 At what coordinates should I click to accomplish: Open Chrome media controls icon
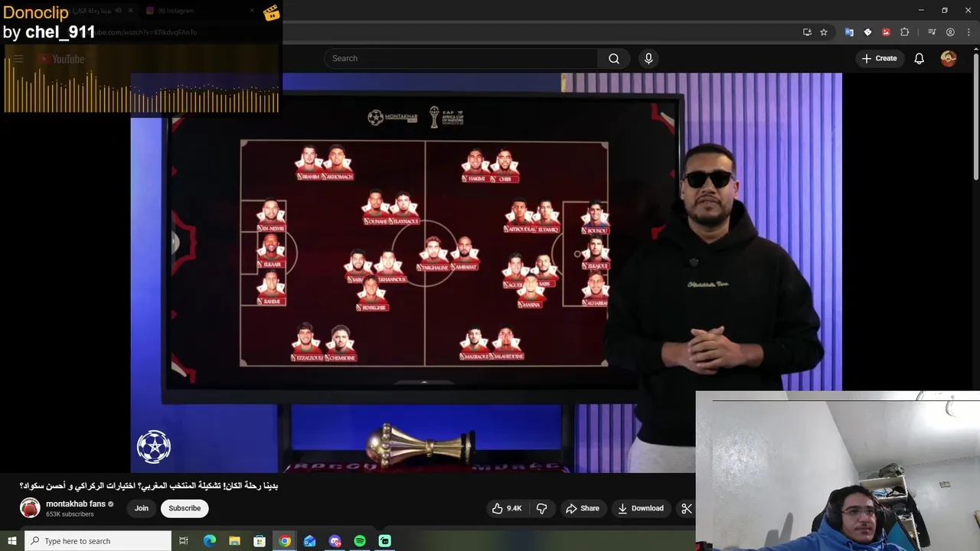[x=932, y=32]
